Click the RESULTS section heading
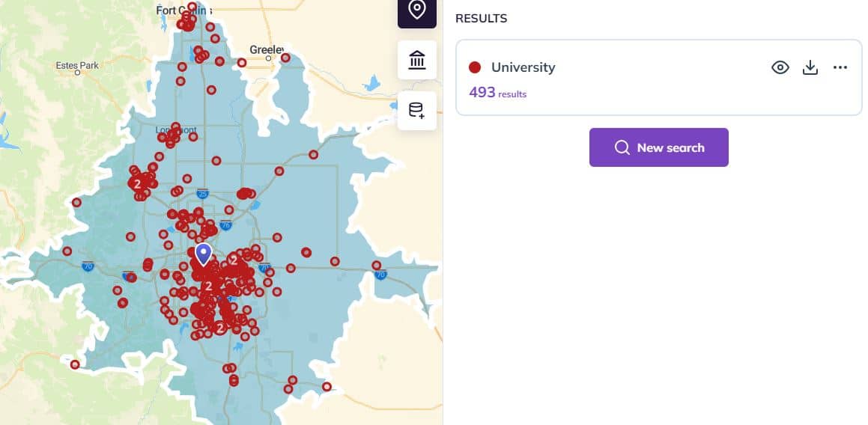 (481, 18)
